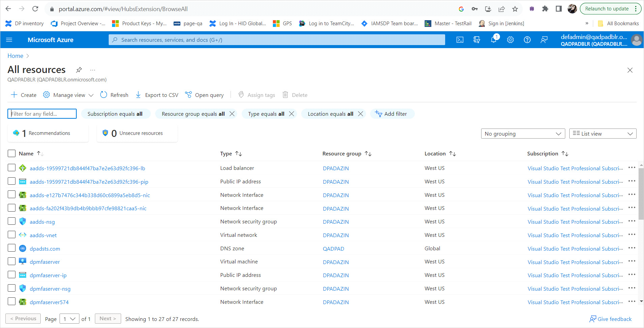Click Export to CSV command
Viewport: 644px width, 328px height.
157,95
